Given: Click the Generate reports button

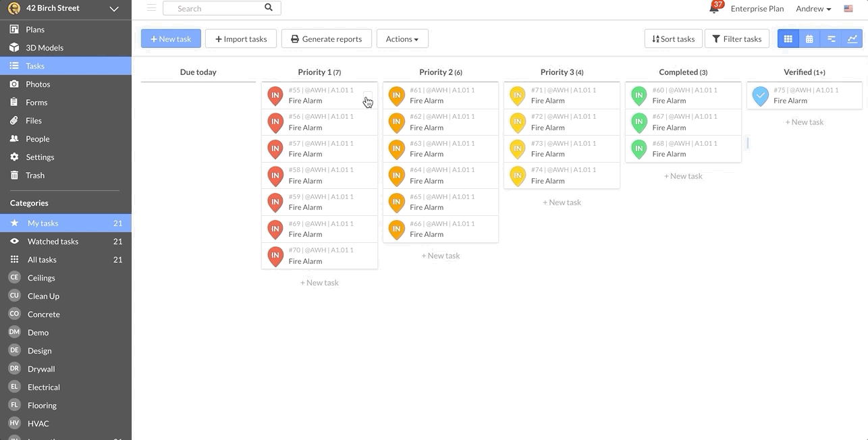Looking at the screenshot, I should (x=326, y=38).
